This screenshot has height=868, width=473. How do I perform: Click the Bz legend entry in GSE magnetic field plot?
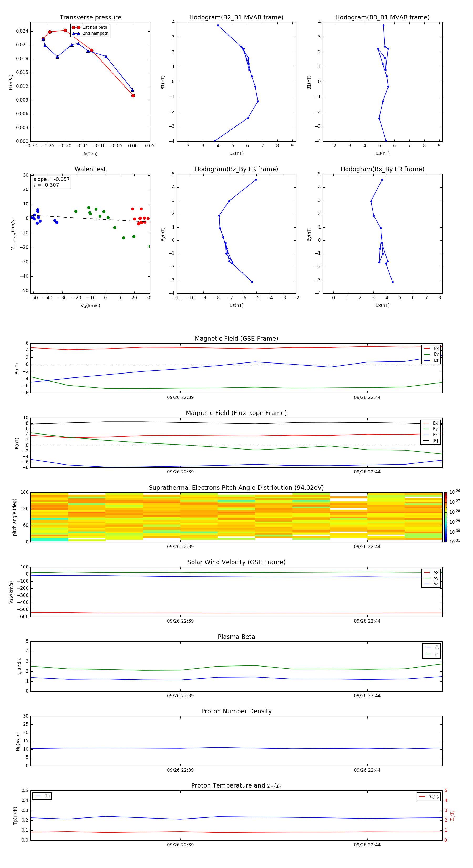pos(431,361)
